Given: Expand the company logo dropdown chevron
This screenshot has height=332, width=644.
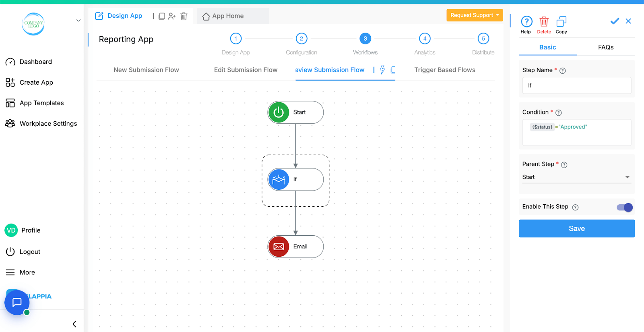Looking at the screenshot, I should tap(78, 21).
